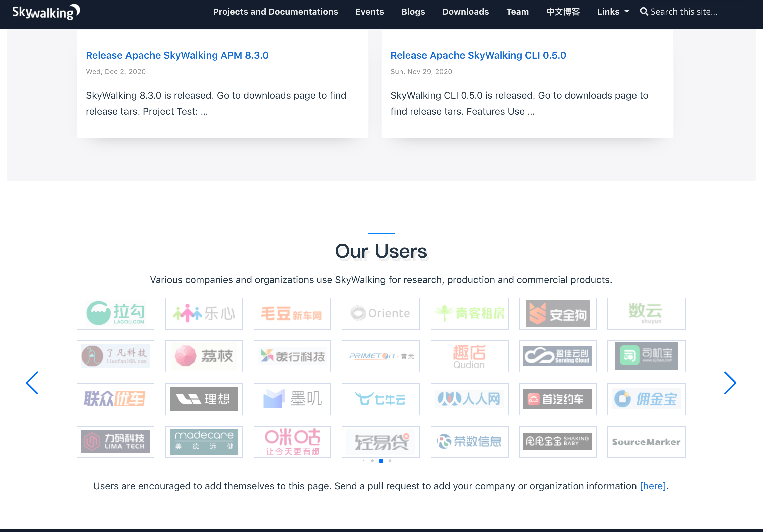Open Release Apache SkyWalking APM 8.3.0
Viewport: 763px width, 532px height.
click(x=177, y=55)
